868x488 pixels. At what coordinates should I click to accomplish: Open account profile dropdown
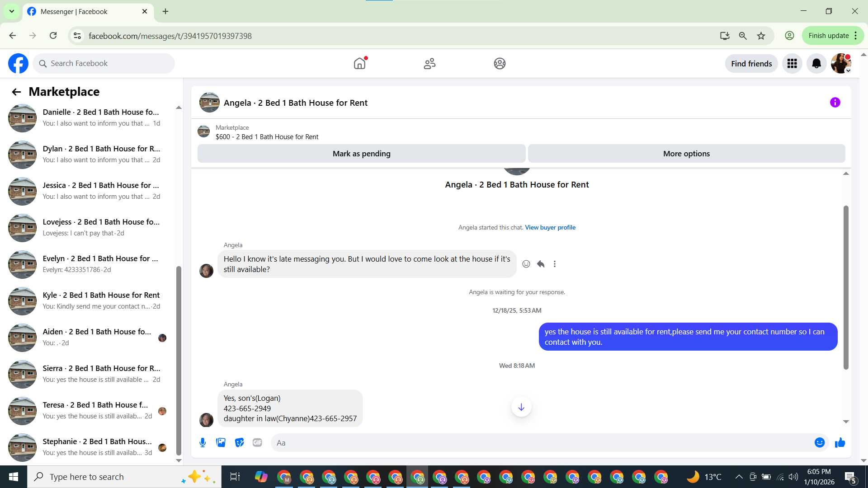841,64
